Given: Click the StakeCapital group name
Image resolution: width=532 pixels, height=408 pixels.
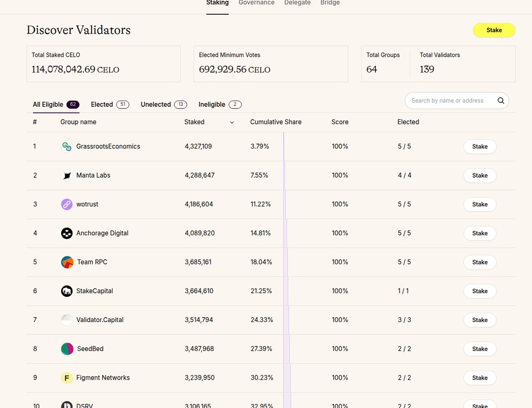Looking at the screenshot, I should pos(95,291).
